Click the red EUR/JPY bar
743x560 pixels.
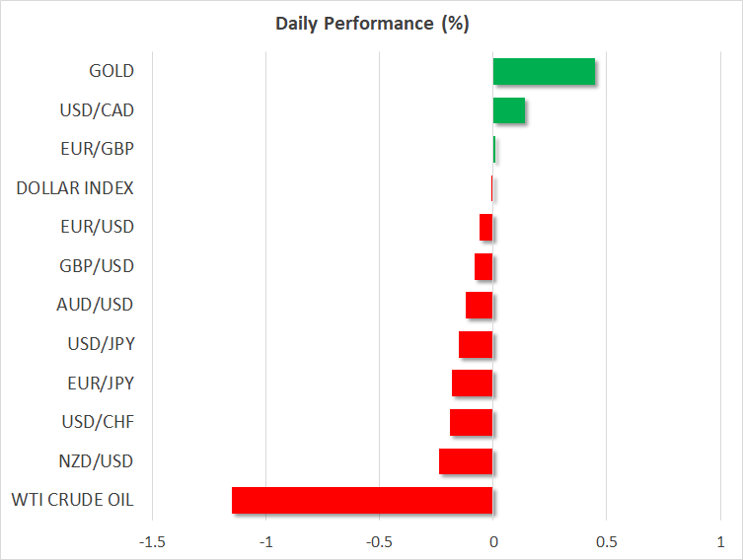point(472,384)
